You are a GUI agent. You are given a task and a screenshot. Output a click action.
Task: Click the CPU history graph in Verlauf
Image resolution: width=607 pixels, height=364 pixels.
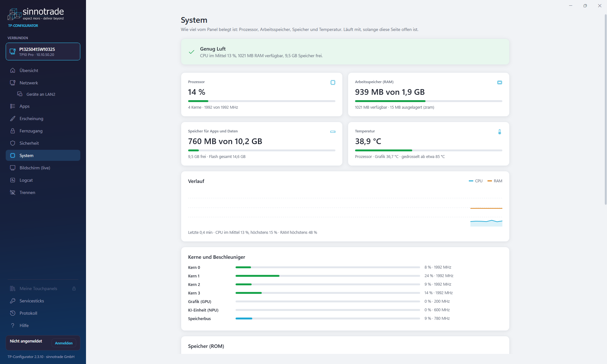pos(486,223)
